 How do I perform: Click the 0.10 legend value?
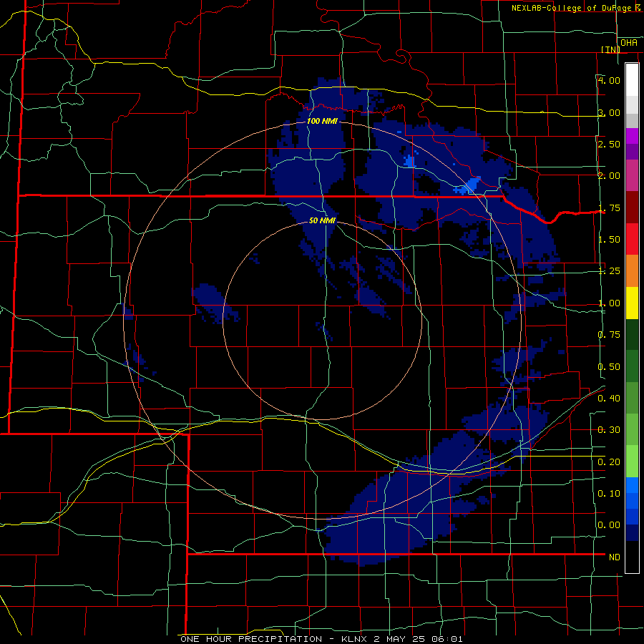(609, 494)
